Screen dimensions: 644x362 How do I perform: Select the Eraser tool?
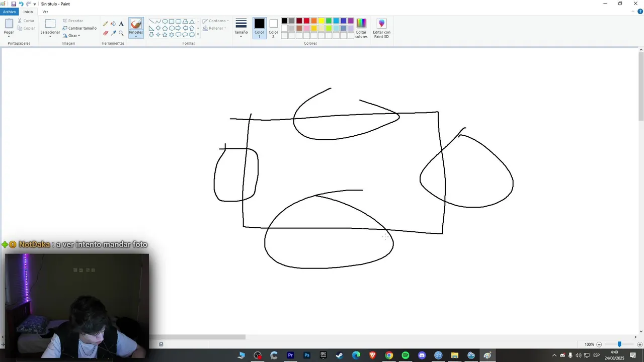tap(105, 33)
